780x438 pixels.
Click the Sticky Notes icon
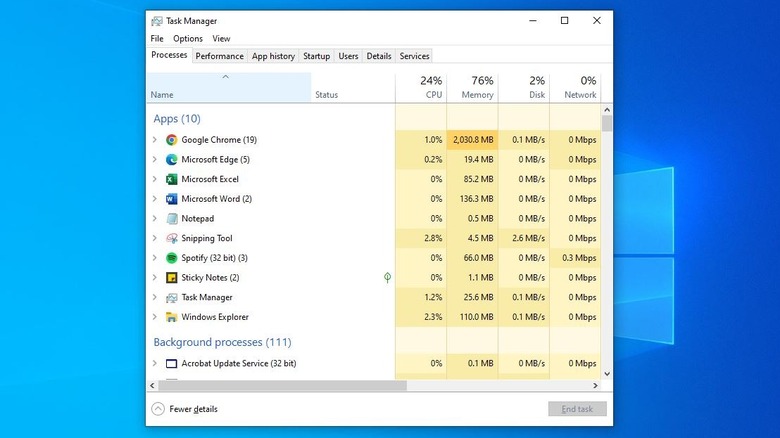[171, 278]
